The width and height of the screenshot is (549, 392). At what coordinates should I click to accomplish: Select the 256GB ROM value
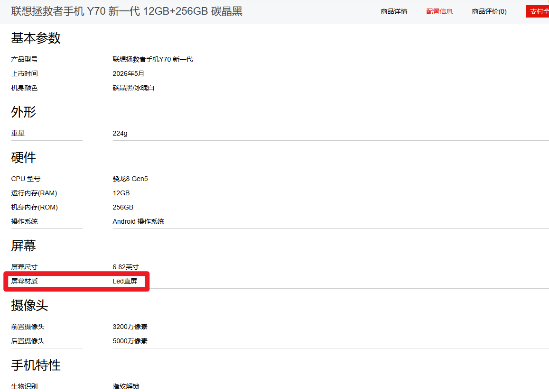[x=123, y=207]
